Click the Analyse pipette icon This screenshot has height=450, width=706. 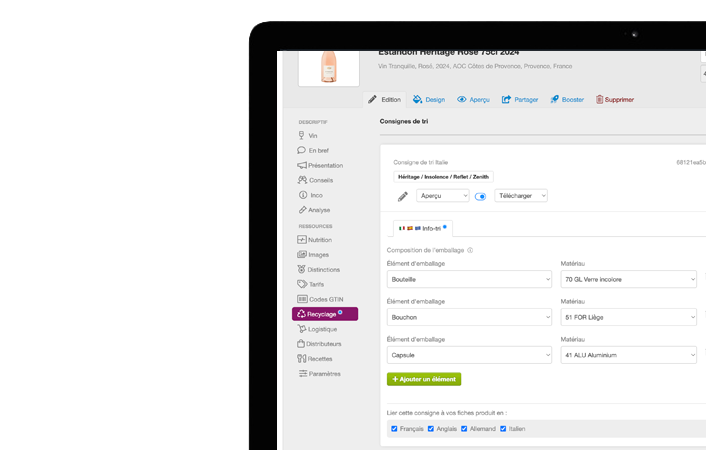(x=303, y=210)
